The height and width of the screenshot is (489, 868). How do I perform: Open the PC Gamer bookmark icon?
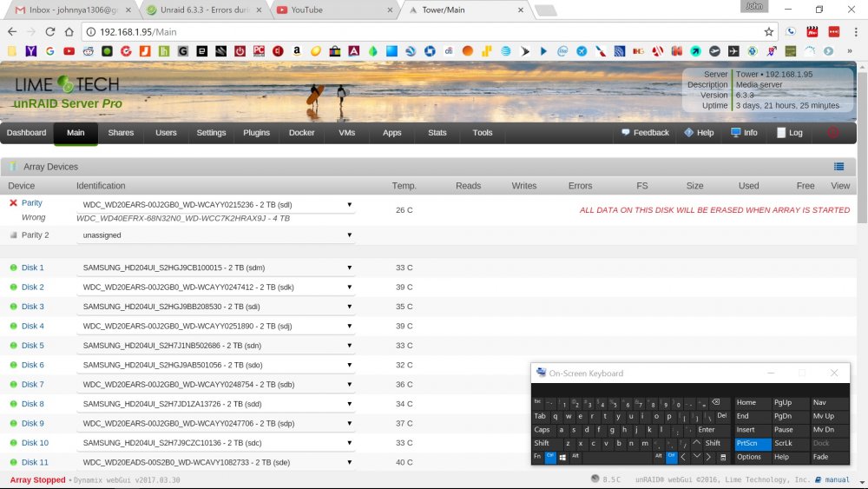point(259,51)
